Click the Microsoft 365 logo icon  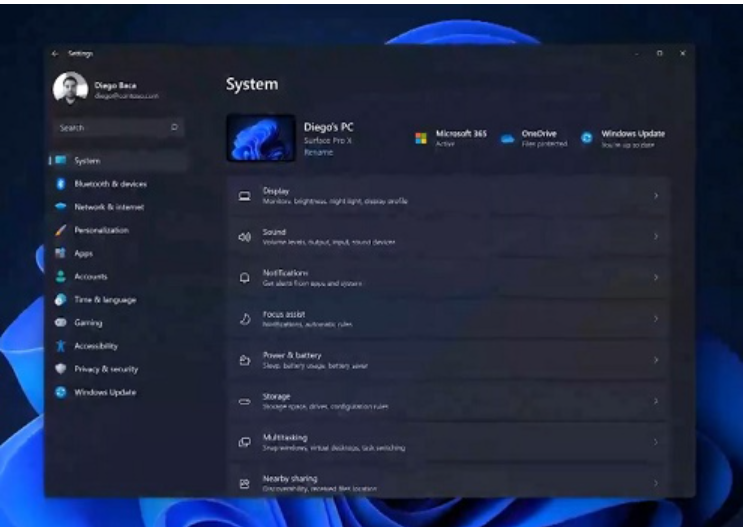(421, 138)
